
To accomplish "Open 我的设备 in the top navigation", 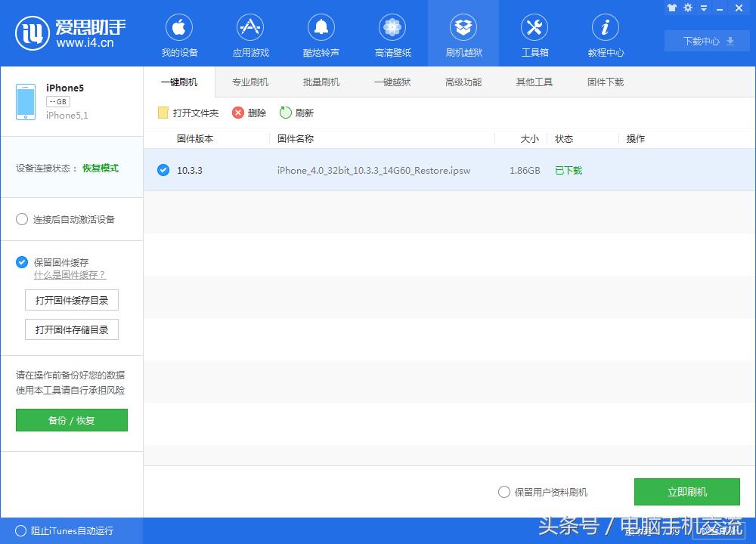I will [x=178, y=34].
